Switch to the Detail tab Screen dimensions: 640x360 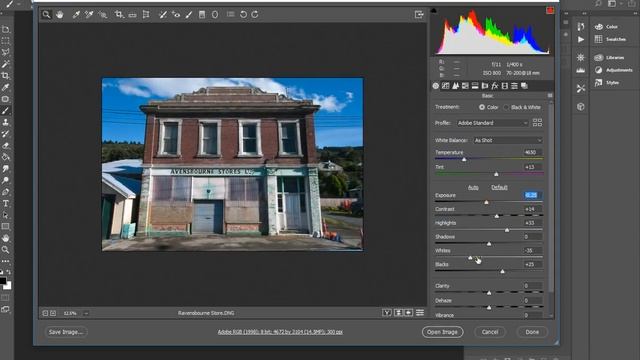point(456,86)
